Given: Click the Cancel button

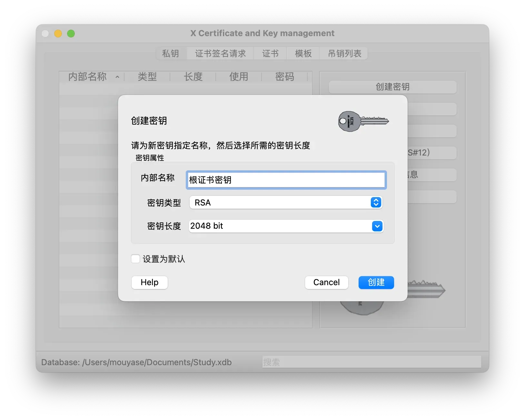Looking at the screenshot, I should point(326,283).
